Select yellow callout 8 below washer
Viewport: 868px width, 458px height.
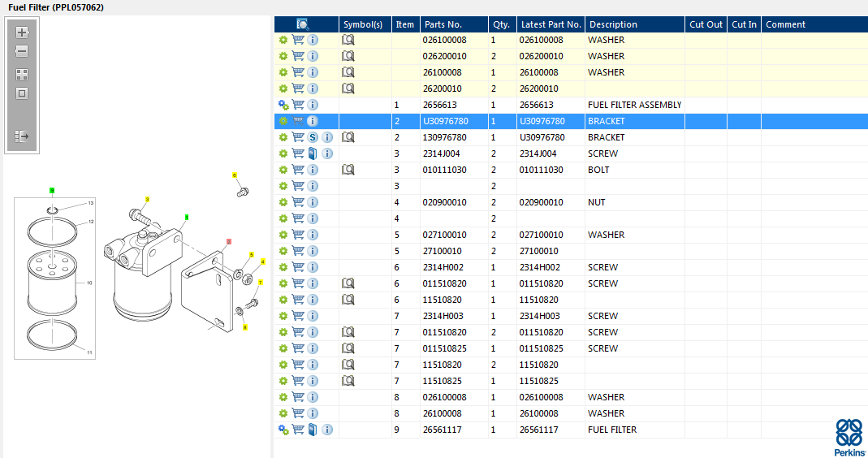click(244, 327)
